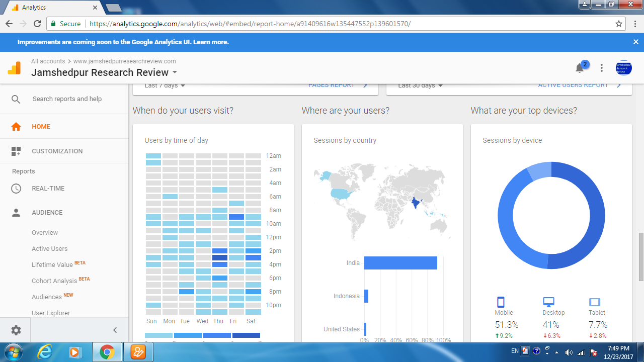The width and height of the screenshot is (644, 362).
Task: Bookmark the page with the star icon
Action: tap(619, 24)
